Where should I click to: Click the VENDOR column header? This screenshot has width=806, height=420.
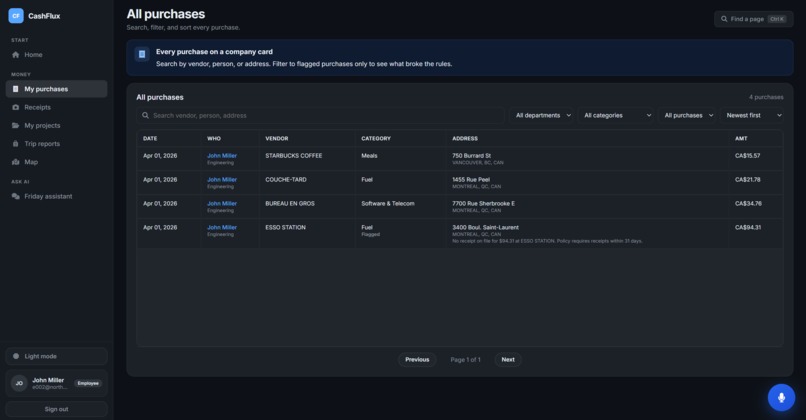pos(277,139)
